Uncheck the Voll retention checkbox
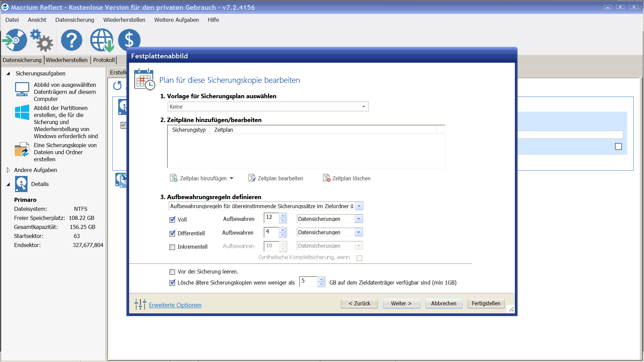The image size is (644, 362). coord(172,220)
